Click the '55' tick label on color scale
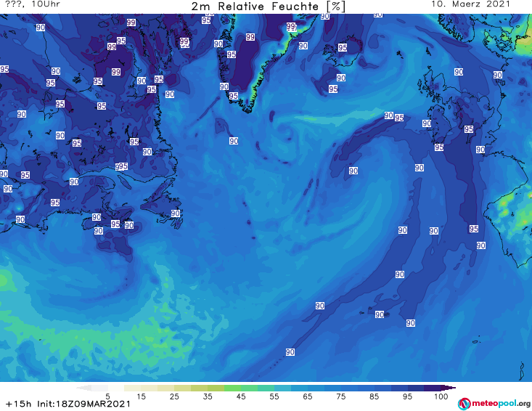532x411 pixels. pos(274,396)
